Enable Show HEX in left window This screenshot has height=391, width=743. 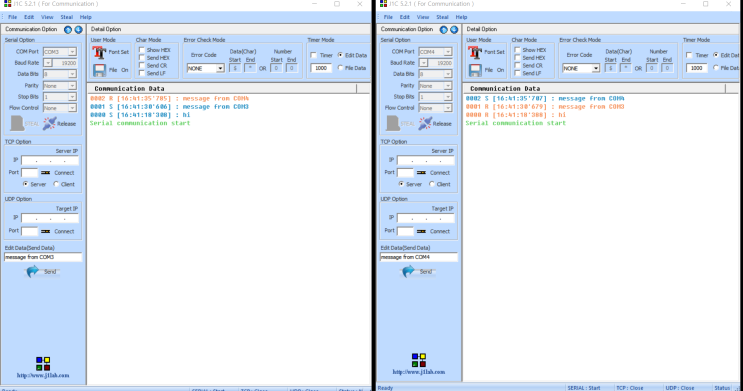[142, 50]
